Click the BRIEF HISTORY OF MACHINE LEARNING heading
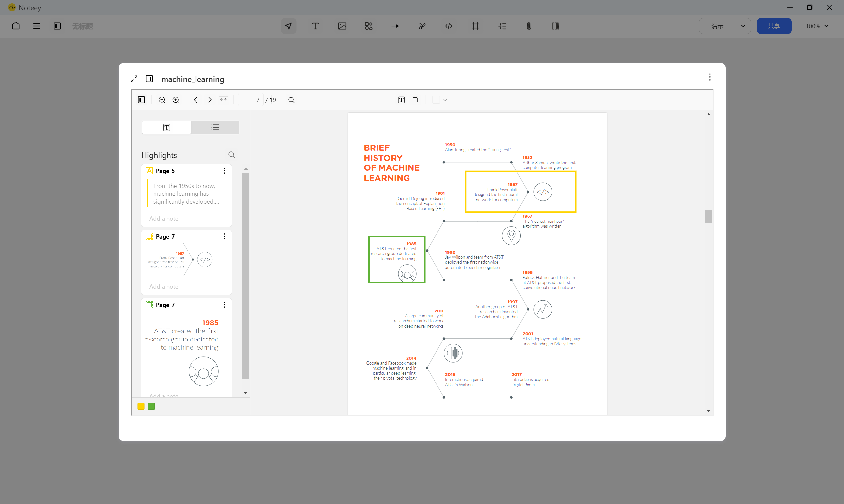The height and width of the screenshot is (504, 844). tap(392, 163)
